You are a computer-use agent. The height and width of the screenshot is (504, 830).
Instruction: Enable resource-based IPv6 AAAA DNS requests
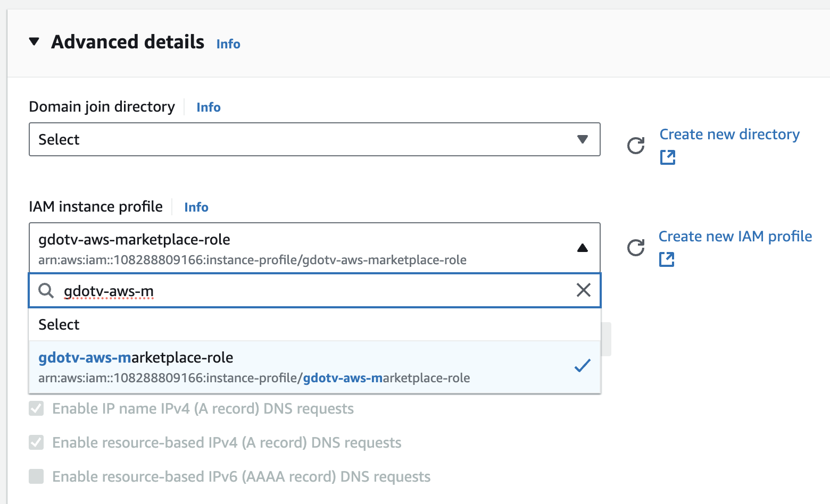click(36, 476)
